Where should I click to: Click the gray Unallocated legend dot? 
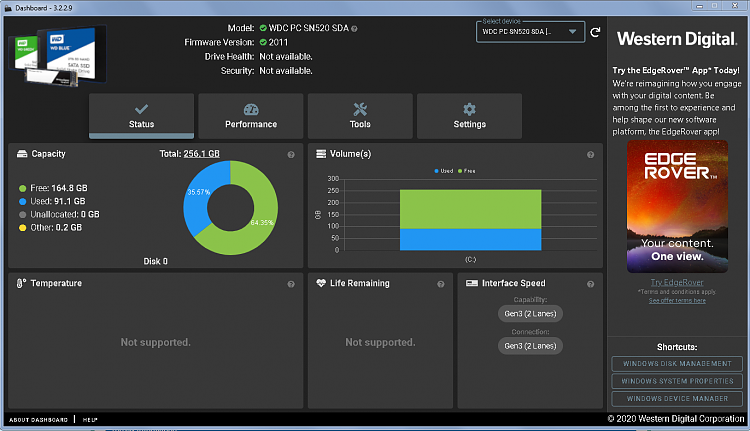(22, 215)
